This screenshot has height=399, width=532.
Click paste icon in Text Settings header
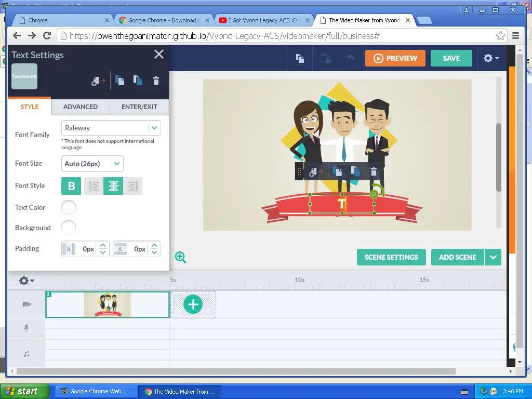coord(138,81)
